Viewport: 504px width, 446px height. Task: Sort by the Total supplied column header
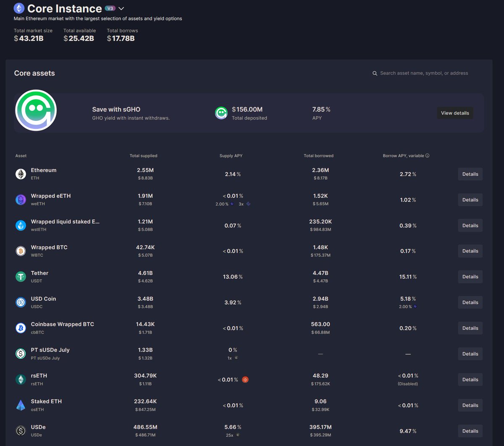pos(143,156)
